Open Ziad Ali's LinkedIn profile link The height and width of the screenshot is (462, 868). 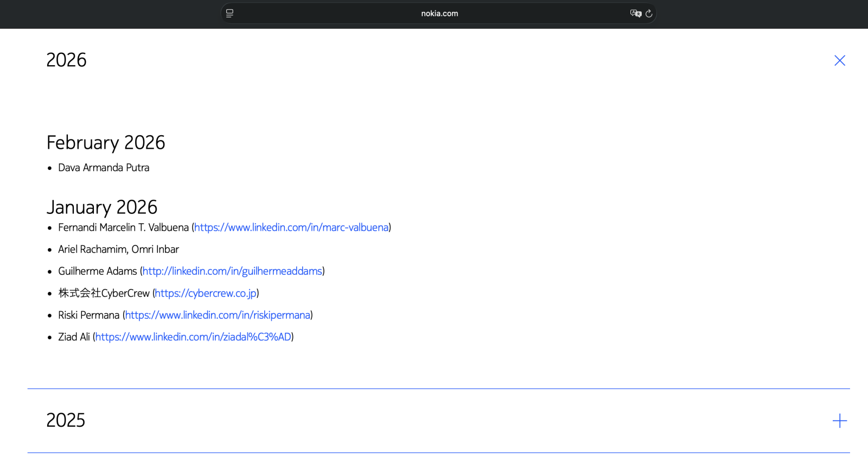[193, 337]
